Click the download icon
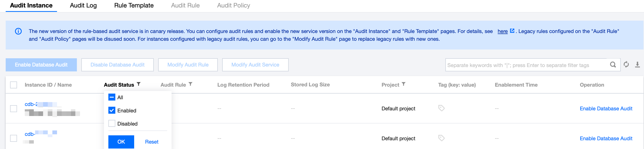 coord(637,65)
